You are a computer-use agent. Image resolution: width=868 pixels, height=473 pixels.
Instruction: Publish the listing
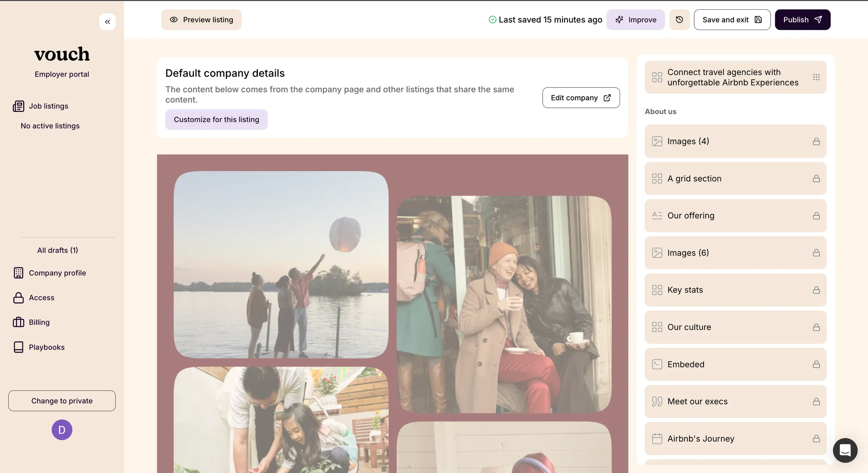(x=802, y=20)
